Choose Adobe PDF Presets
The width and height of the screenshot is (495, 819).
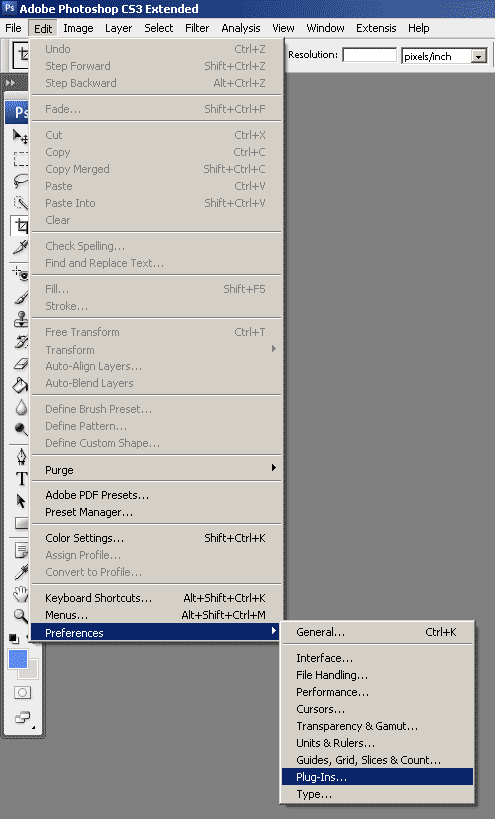click(156, 495)
